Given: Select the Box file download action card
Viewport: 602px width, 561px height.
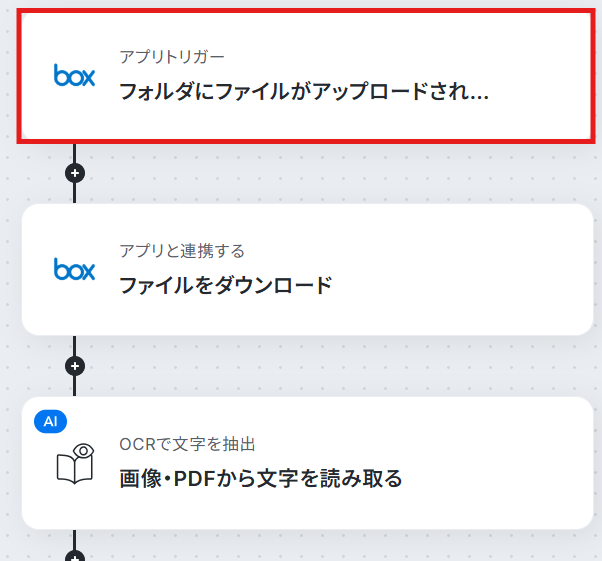Looking at the screenshot, I should tap(308, 270).
